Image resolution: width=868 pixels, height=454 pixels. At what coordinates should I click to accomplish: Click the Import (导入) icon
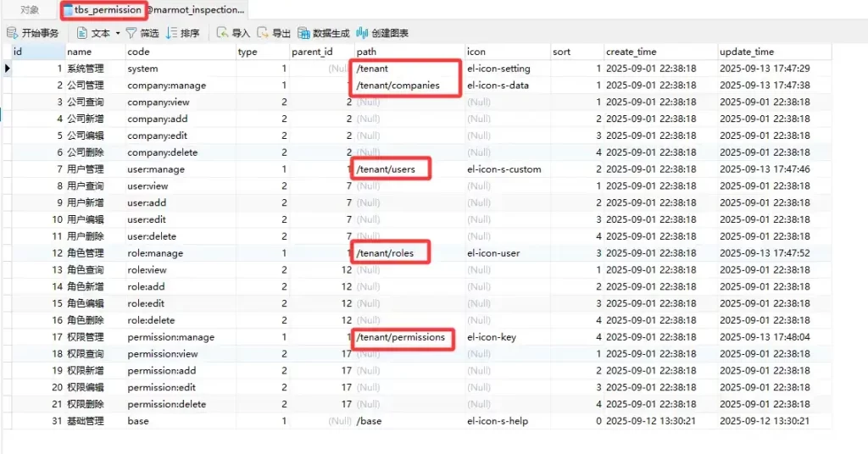[222, 33]
